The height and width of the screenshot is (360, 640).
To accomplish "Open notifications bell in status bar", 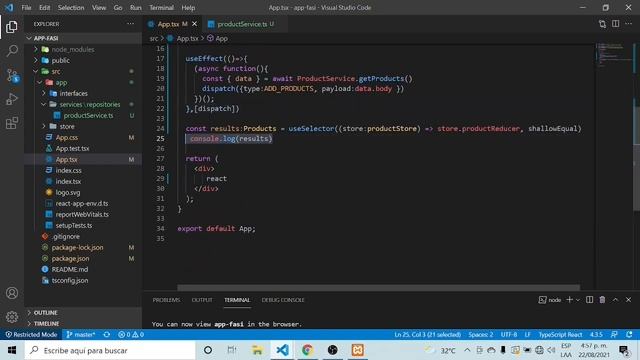I will [x=629, y=334].
